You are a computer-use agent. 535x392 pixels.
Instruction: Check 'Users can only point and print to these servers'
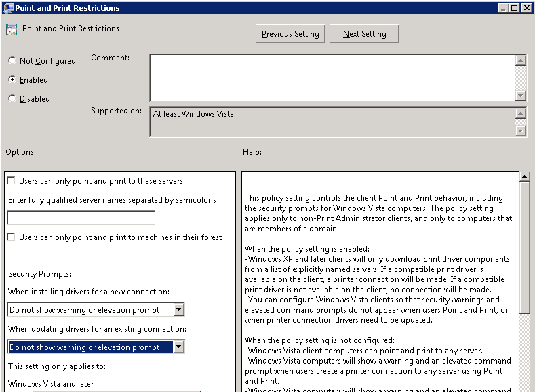point(12,181)
